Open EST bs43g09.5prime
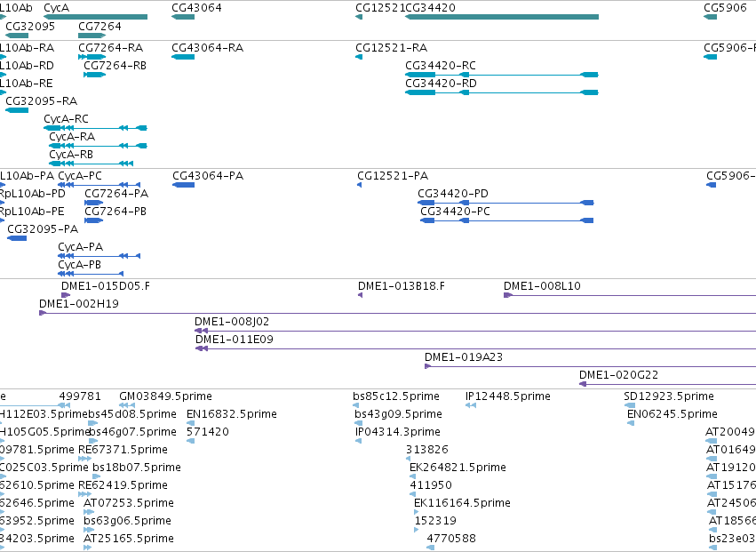The image size is (756, 552). [x=398, y=415]
